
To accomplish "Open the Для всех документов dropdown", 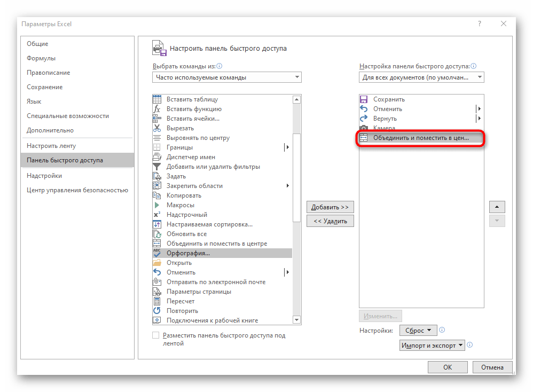I will (x=421, y=77).
